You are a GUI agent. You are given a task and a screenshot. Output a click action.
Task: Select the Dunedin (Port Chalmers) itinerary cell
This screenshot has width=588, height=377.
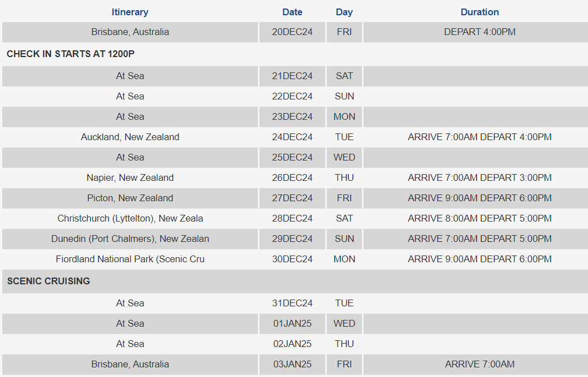[x=130, y=239]
